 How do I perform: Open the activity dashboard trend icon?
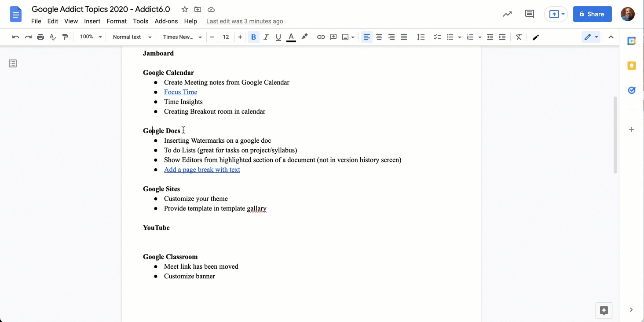coord(507,14)
